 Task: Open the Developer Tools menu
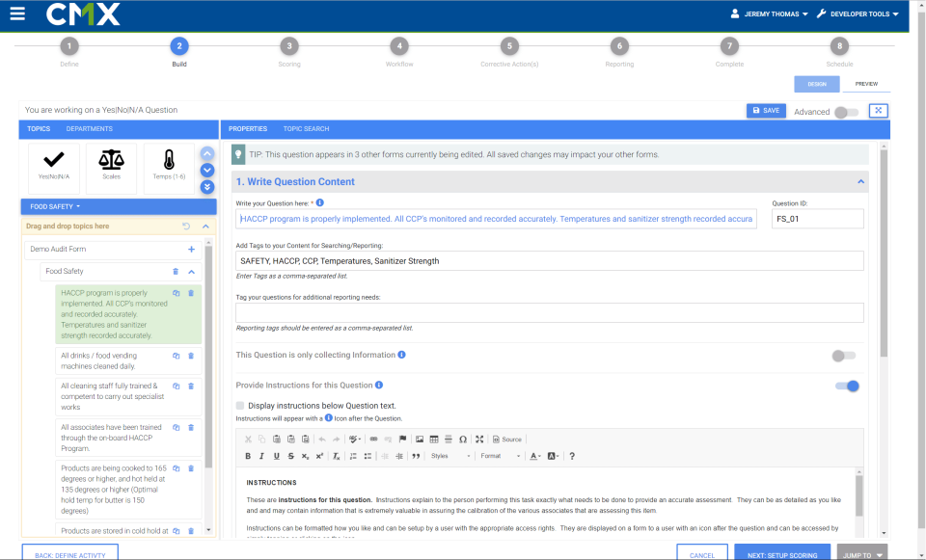tap(858, 13)
